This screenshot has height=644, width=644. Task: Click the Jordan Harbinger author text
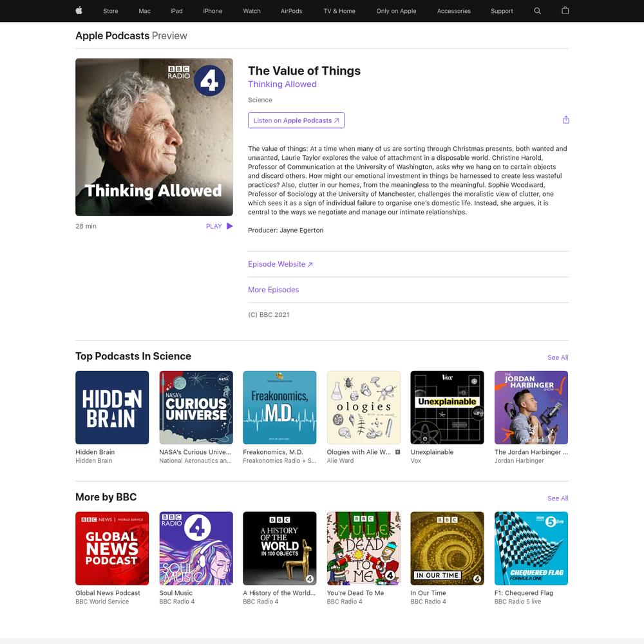click(519, 461)
